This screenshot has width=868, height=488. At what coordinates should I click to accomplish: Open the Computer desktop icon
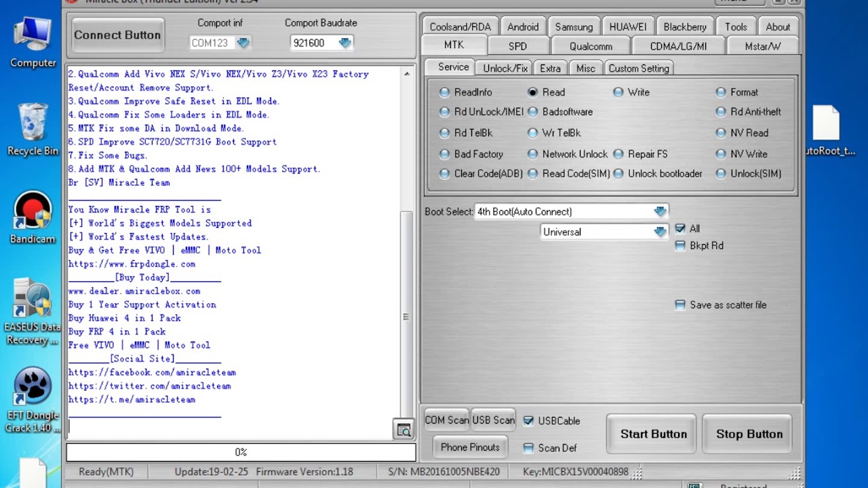[x=33, y=43]
